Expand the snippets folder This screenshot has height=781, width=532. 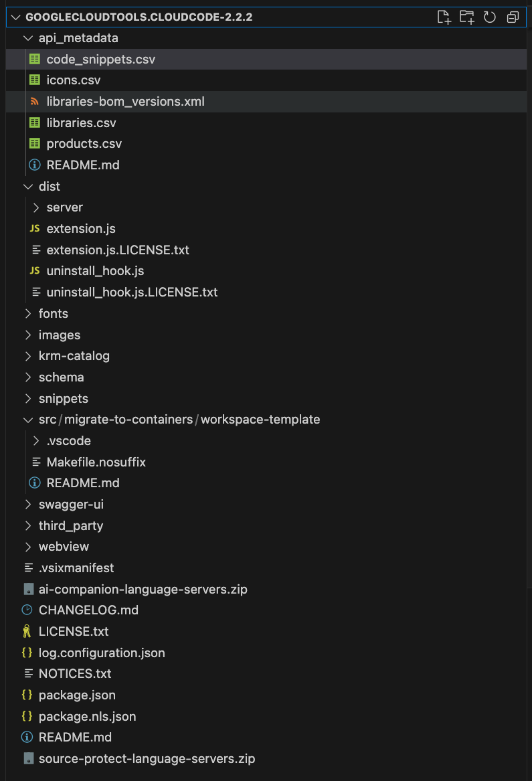pyautogui.click(x=28, y=398)
